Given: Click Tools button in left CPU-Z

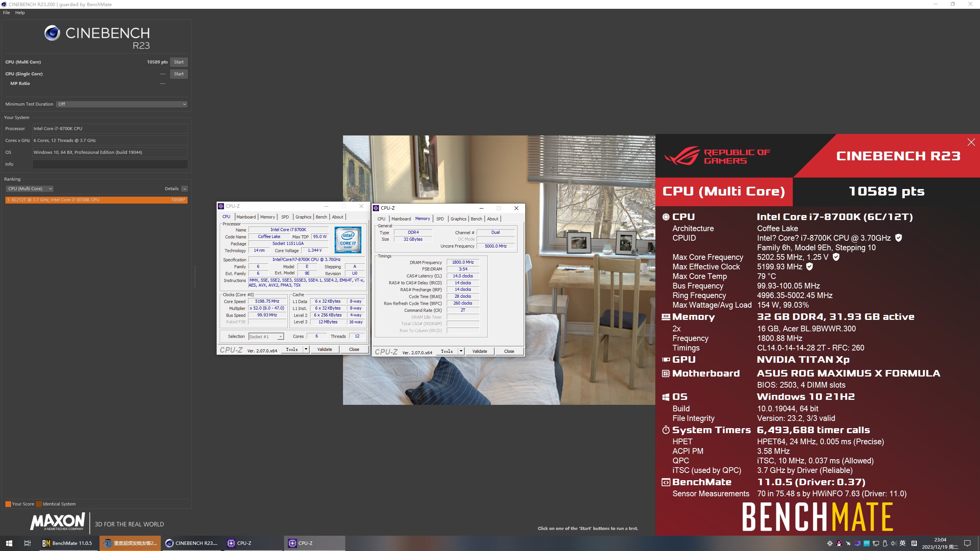Looking at the screenshot, I should point(292,349).
